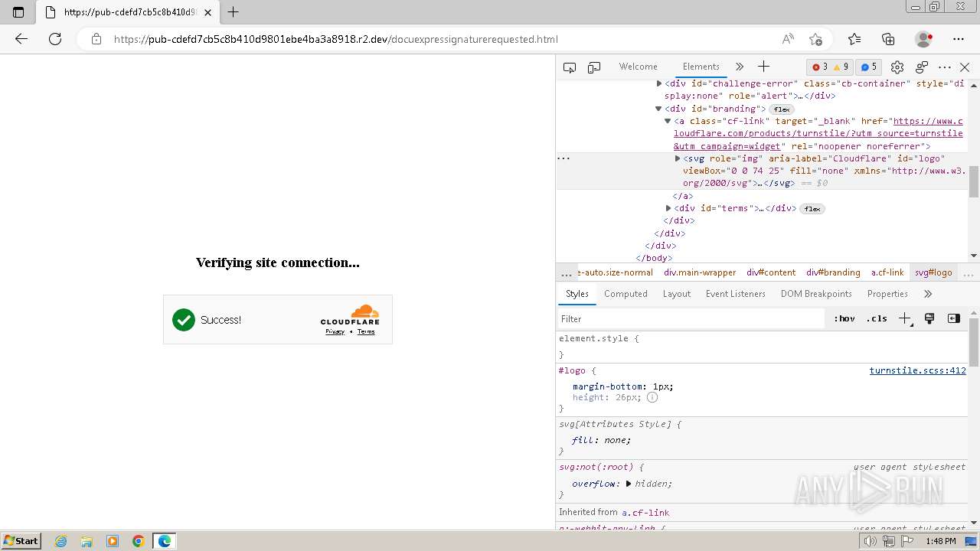Open DOM Breakpoints pane
Viewport: 980px width, 551px height.
pyautogui.click(x=816, y=294)
